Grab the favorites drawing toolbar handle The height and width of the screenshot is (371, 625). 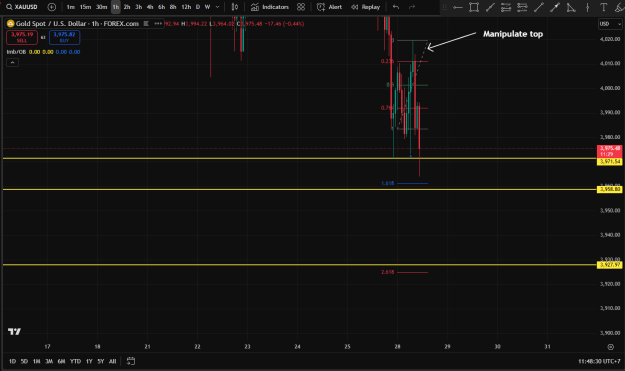point(445,7)
